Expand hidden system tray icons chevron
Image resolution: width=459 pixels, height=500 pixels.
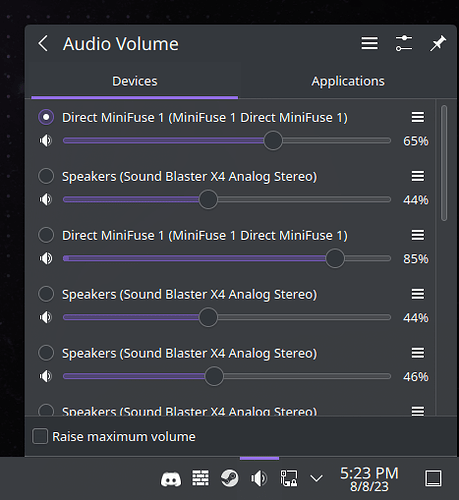(x=316, y=479)
